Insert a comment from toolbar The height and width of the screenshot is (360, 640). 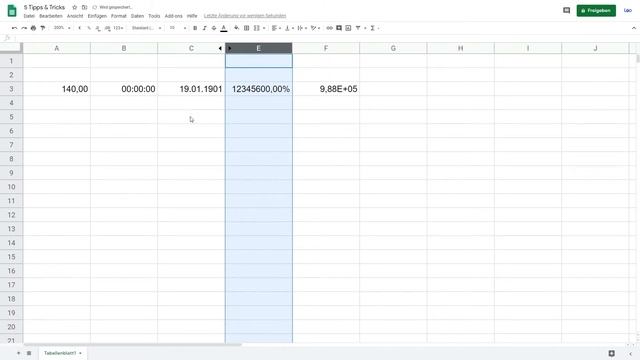(x=339, y=28)
